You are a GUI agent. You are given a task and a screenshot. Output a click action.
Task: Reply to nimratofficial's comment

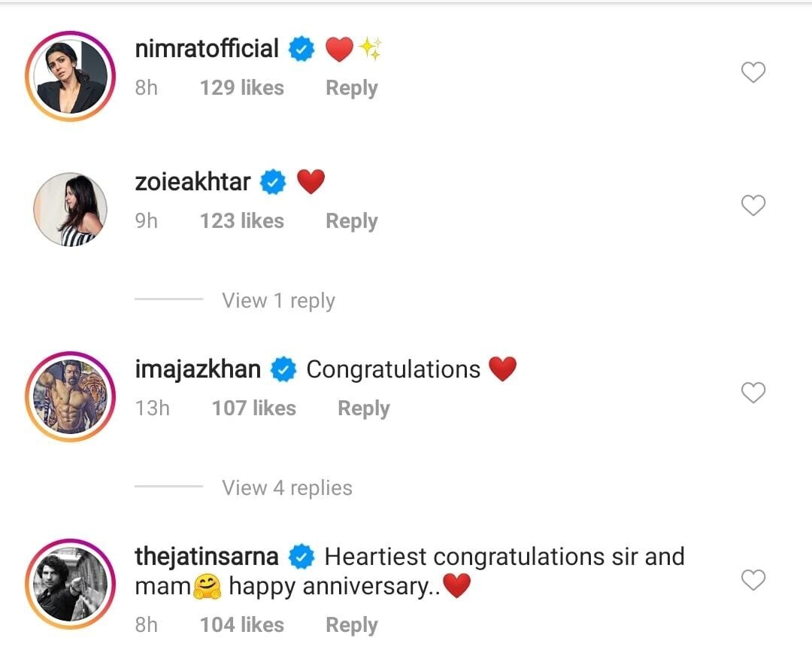[x=351, y=88]
